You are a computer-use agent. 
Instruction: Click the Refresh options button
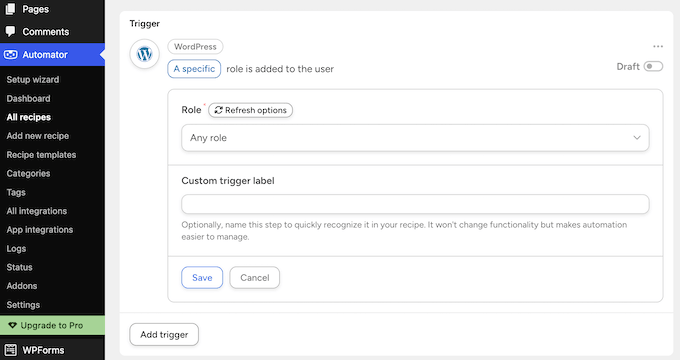[251, 110]
